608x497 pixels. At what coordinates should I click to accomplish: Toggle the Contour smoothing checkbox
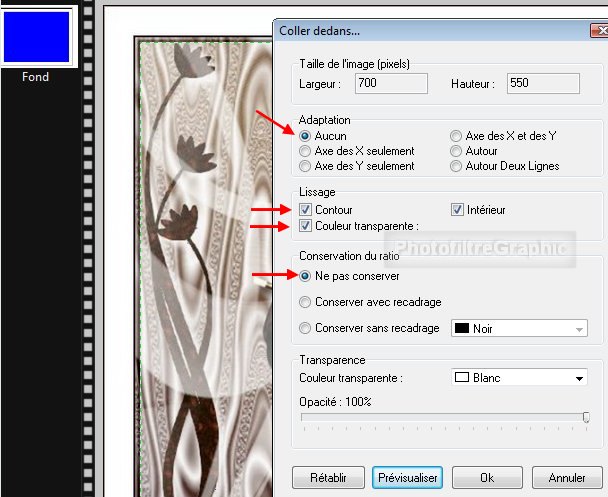pos(305,210)
